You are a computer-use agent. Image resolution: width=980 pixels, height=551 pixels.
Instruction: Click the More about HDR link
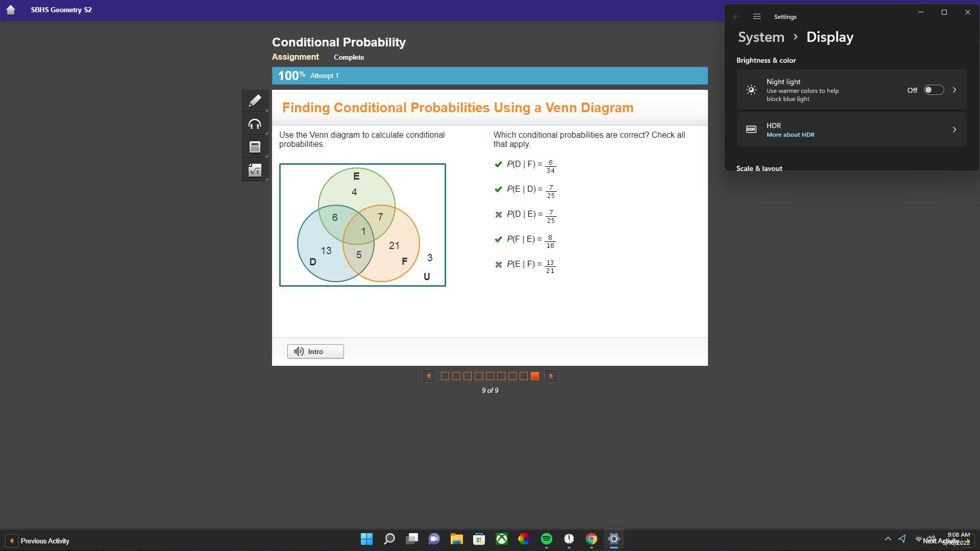(790, 135)
